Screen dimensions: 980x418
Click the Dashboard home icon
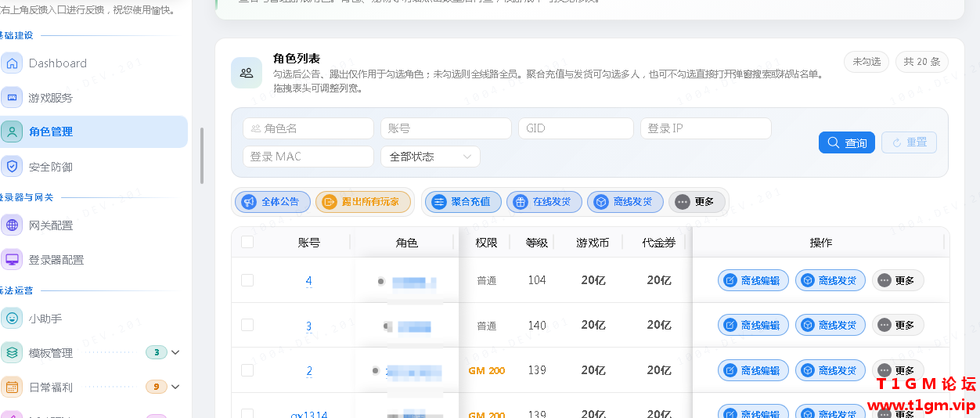pyautogui.click(x=12, y=63)
